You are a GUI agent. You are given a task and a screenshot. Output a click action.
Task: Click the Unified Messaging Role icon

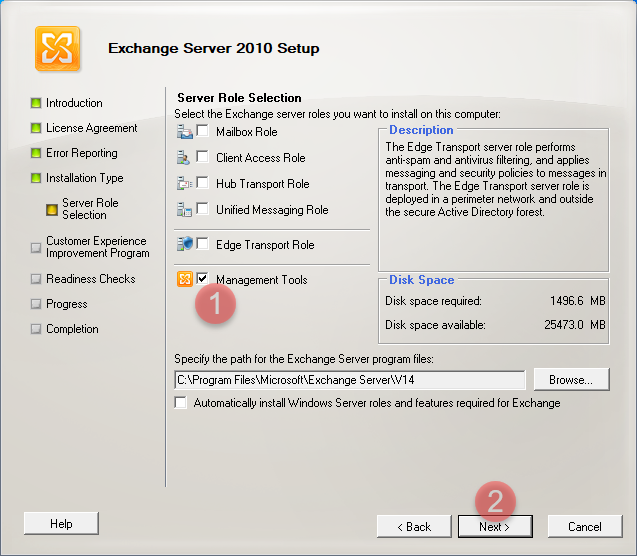[184, 210]
